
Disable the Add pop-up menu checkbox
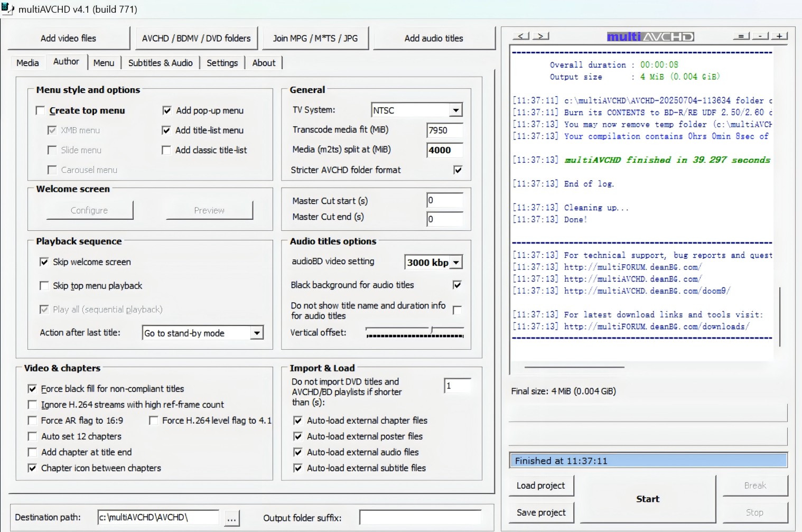pyautogui.click(x=166, y=110)
